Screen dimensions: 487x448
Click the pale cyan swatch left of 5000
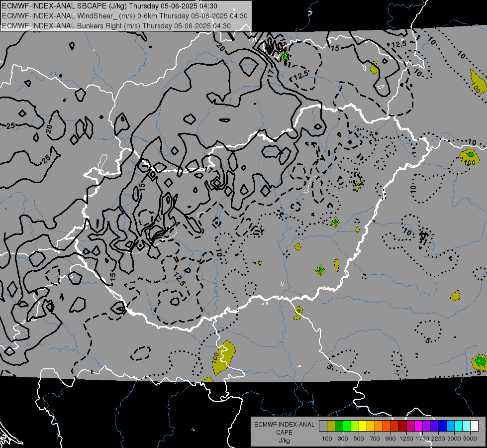467,426
